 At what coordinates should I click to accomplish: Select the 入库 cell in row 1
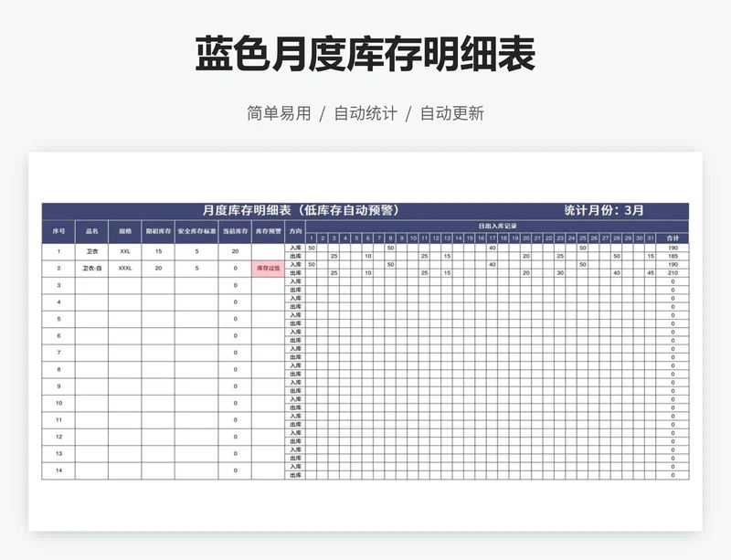tap(295, 248)
